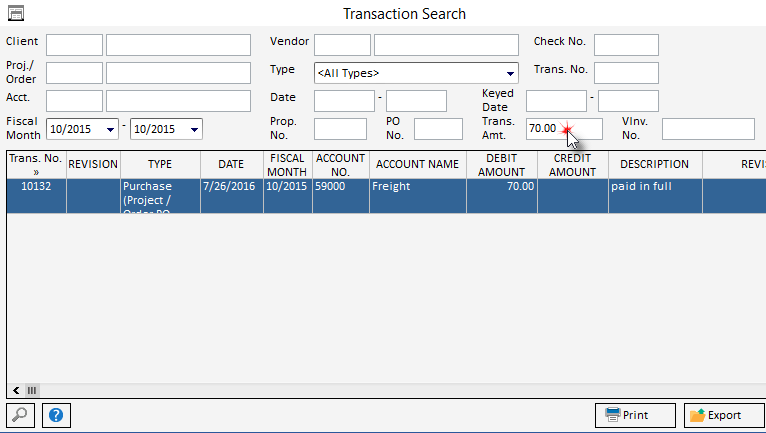Click the window icon in title bar

click(15, 14)
